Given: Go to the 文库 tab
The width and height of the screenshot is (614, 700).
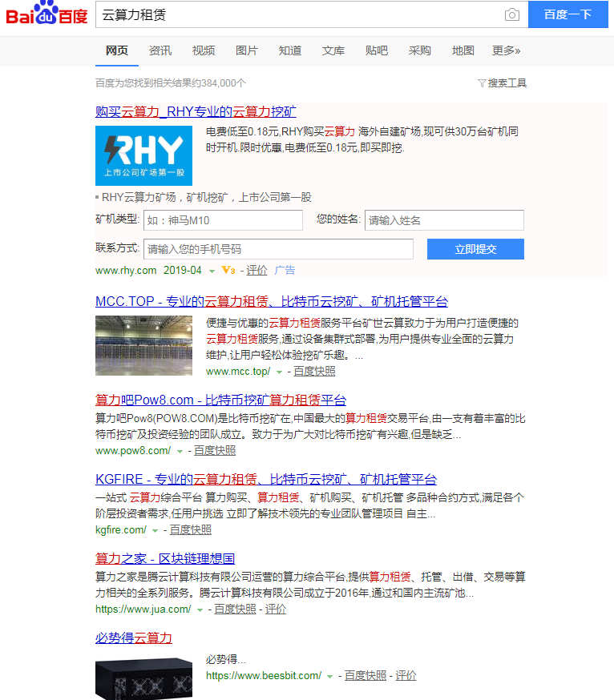Looking at the screenshot, I should point(333,50).
